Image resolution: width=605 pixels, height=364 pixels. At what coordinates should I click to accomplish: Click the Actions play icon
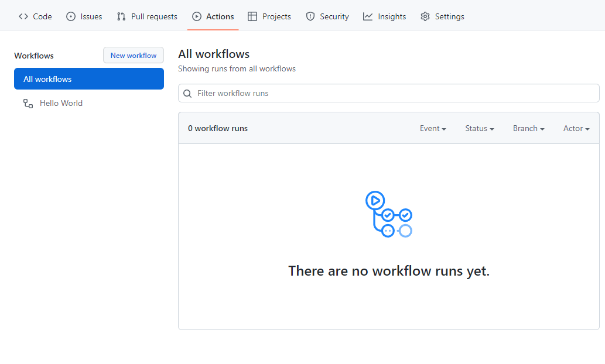tap(197, 16)
